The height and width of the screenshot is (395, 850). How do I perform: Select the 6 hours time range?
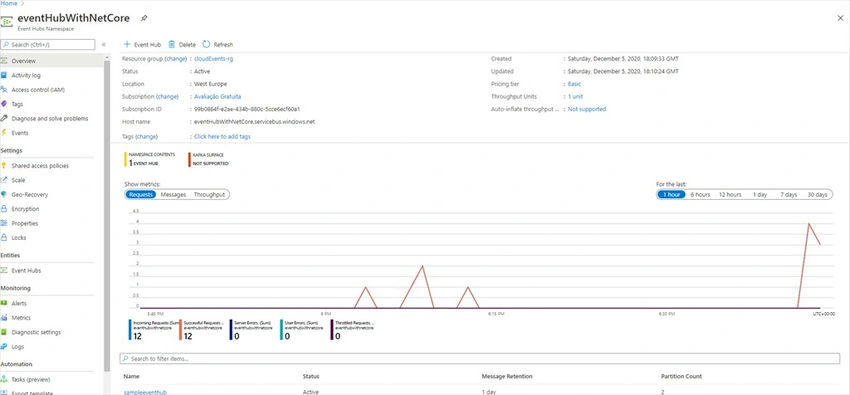pyautogui.click(x=700, y=195)
